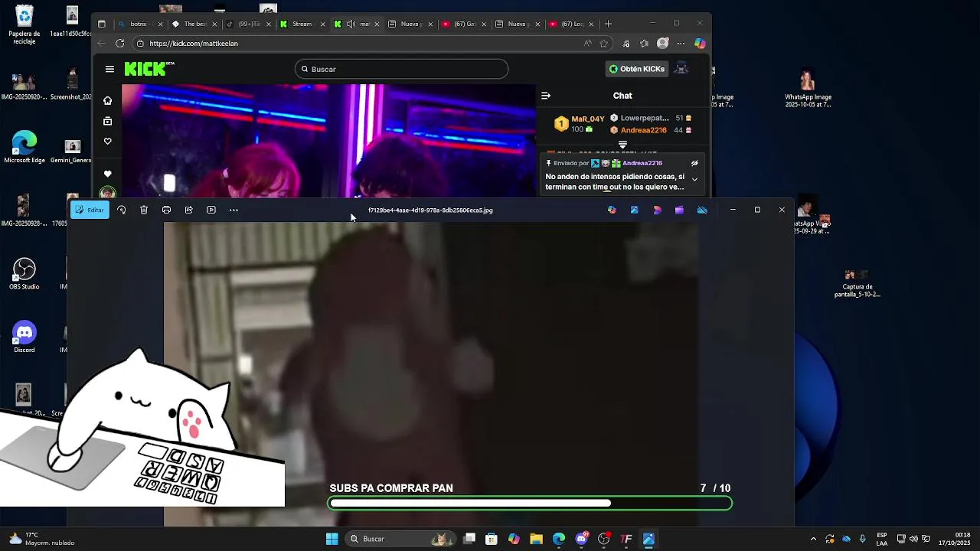
Task: Open Edge settings and more menu
Action: (x=681, y=44)
